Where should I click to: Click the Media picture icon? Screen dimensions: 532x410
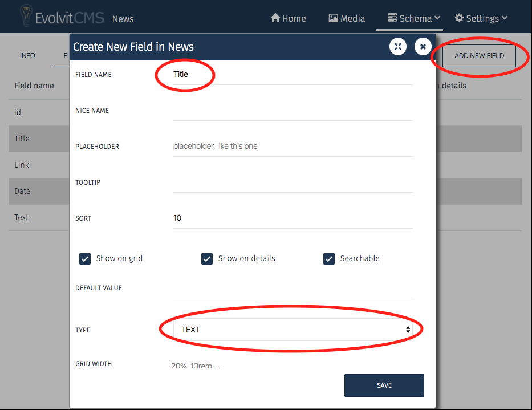point(334,18)
